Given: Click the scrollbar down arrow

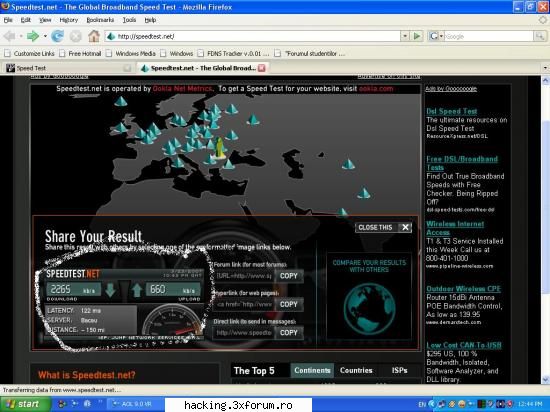Looking at the screenshot, I should pyautogui.click(x=545, y=380).
